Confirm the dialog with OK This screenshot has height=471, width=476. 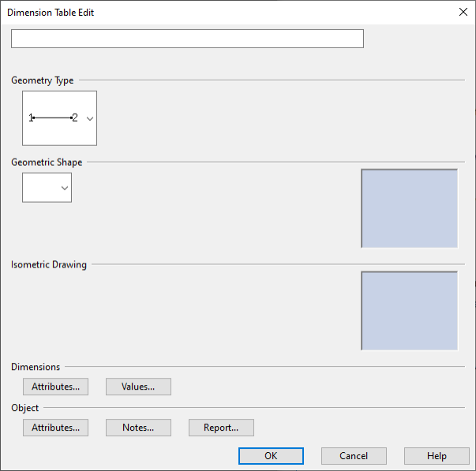(x=271, y=456)
